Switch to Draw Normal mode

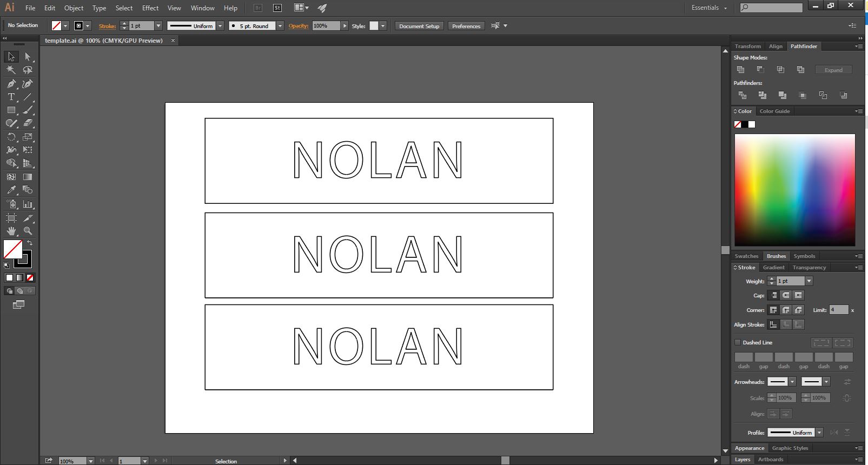(9, 291)
